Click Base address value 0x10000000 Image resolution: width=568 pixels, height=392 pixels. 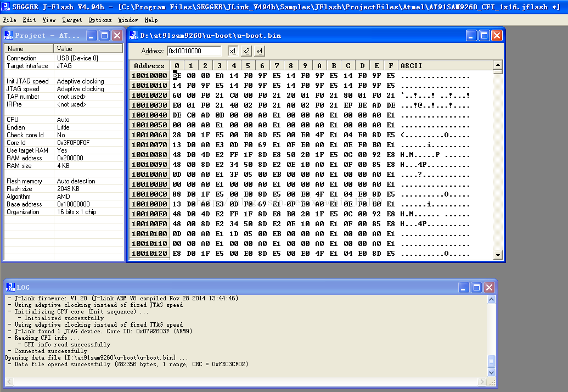pyautogui.click(x=74, y=204)
